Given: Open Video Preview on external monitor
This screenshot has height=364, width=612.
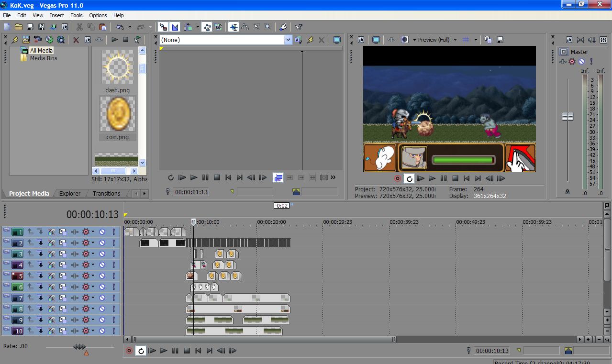Looking at the screenshot, I should (376, 40).
